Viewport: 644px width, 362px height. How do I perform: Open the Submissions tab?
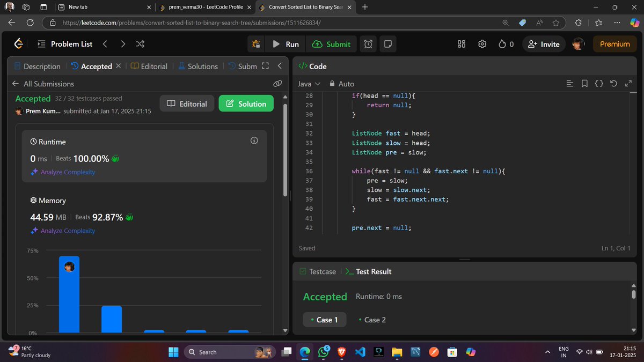coord(243,66)
